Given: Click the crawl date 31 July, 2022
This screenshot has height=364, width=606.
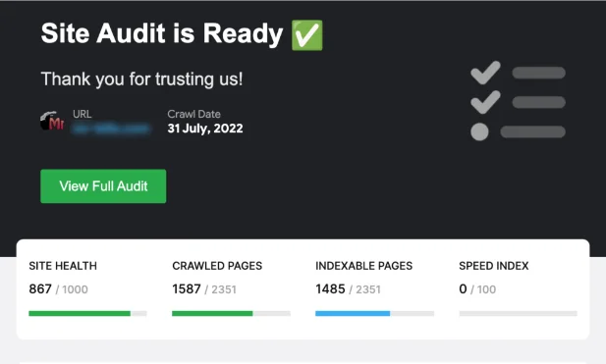Looking at the screenshot, I should click(x=205, y=129).
